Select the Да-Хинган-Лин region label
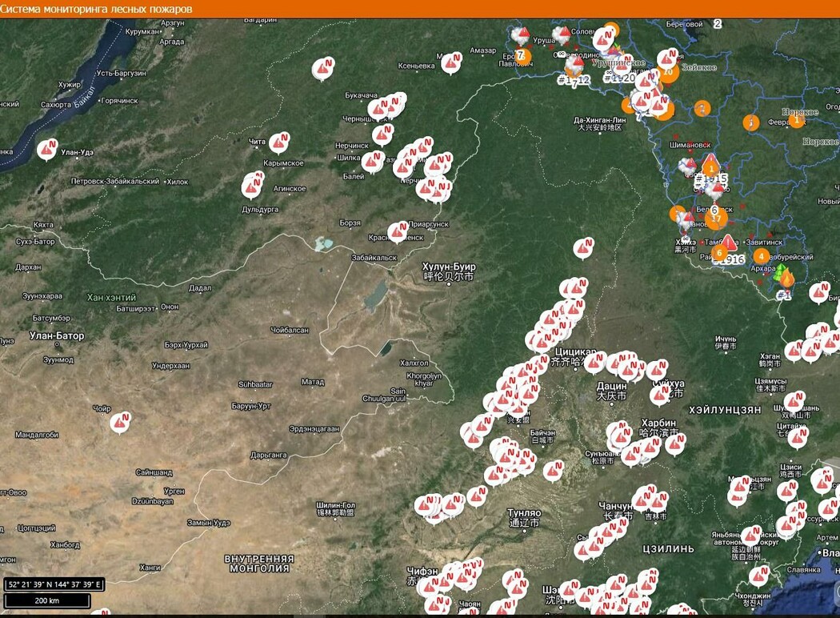The height and width of the screenshot is (618, 840). [x=599, y=120]
